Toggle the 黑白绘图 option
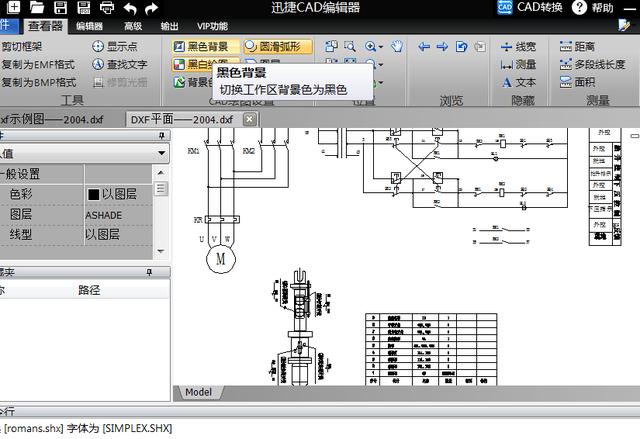This screenshot has height=439, width=640. (x=194, y=64)
